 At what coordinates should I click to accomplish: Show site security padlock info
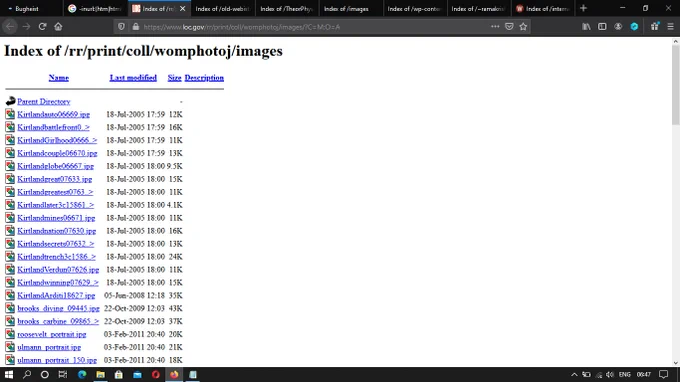136,26
